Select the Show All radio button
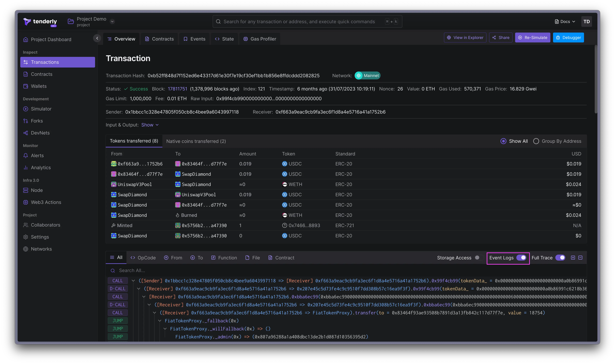 (x=503, y=141)
